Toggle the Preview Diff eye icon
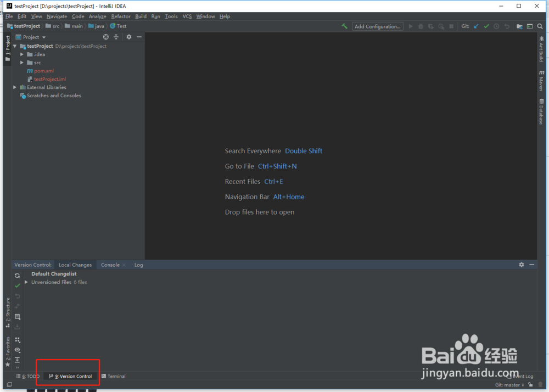 (x=17, y=350)
